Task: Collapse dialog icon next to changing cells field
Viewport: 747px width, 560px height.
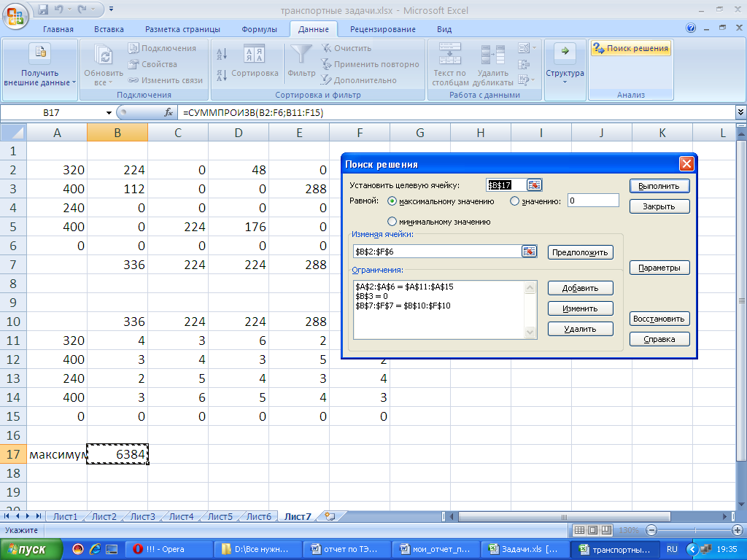Action: click(530, 252)
